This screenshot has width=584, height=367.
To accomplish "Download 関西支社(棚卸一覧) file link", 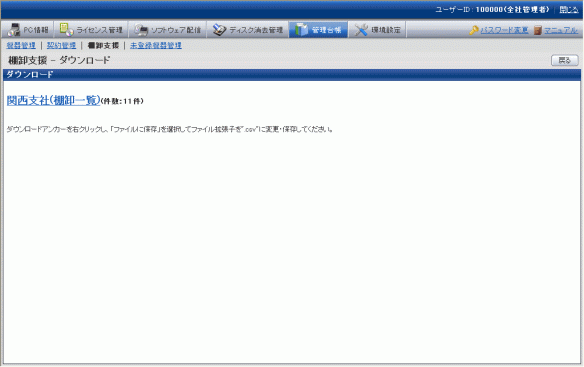I will point(54,100).
